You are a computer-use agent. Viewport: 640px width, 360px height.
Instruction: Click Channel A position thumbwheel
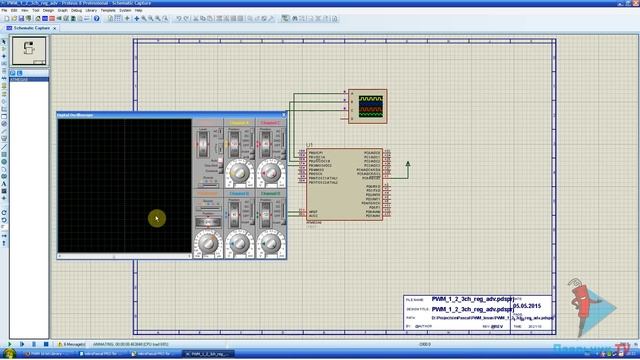click(x=234, y=144)
